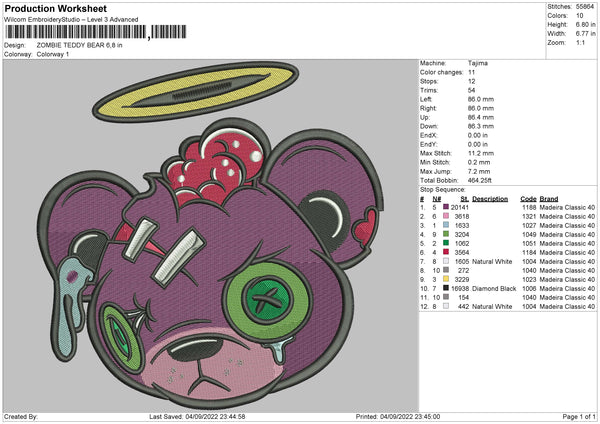Screen dimensions: 600x424
Task: Click stitch count 16938 in row 10
Action: coord(460,288)
